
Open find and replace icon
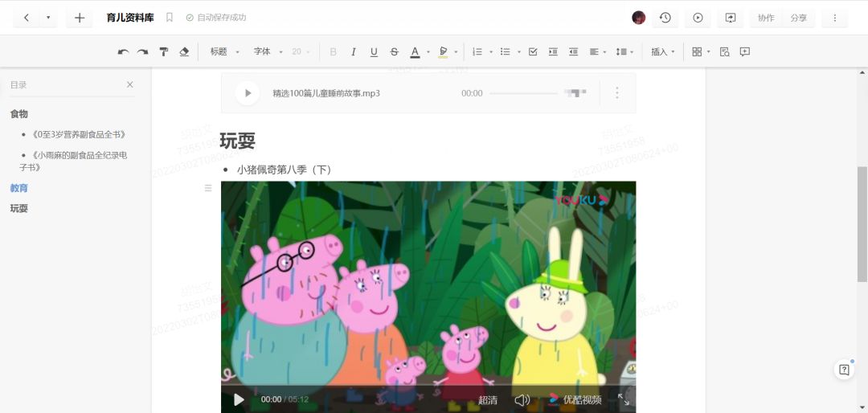[x=724, y=51]
